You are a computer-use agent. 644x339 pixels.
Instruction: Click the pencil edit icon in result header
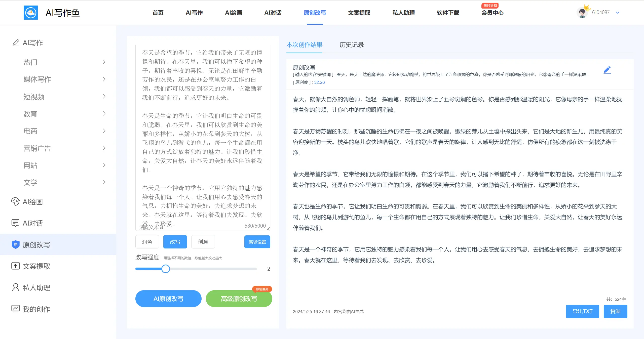[607, 70]
